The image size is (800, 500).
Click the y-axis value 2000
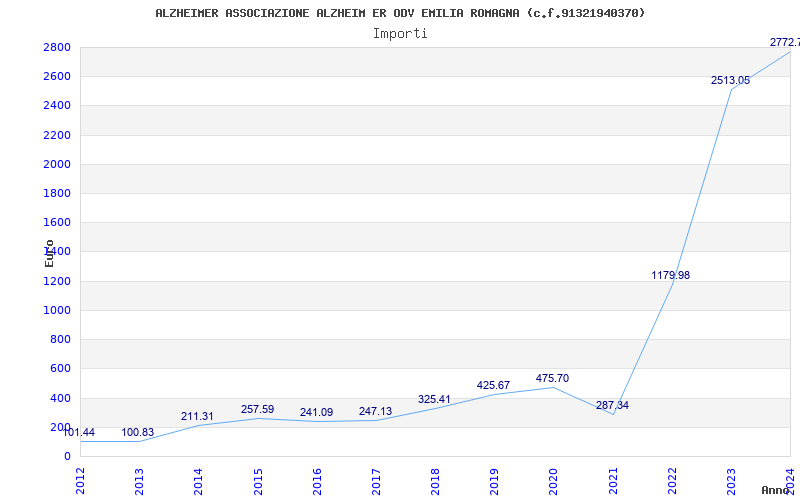click(x=57, y=164)
